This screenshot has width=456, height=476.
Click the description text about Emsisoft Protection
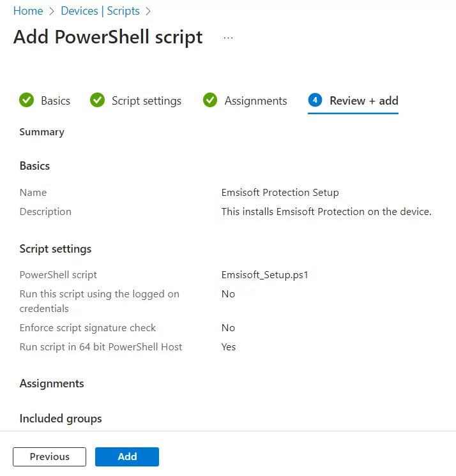pyautogui.click(x=326, y=211)
